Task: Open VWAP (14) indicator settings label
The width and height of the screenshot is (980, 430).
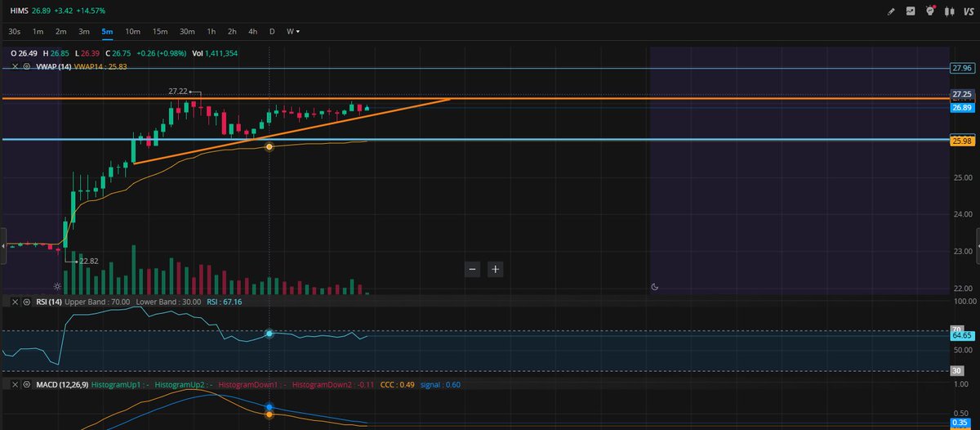Action: point(53,66)
